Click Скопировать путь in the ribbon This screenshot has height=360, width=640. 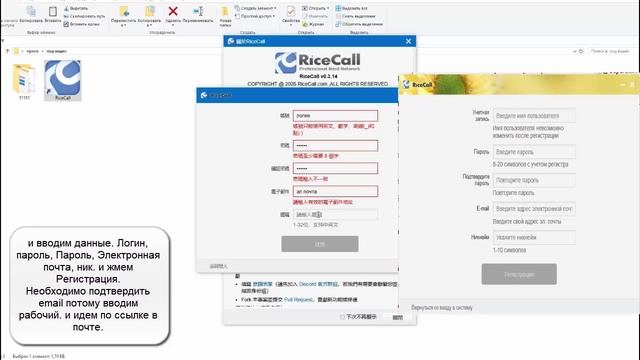(x=84, y=16)
